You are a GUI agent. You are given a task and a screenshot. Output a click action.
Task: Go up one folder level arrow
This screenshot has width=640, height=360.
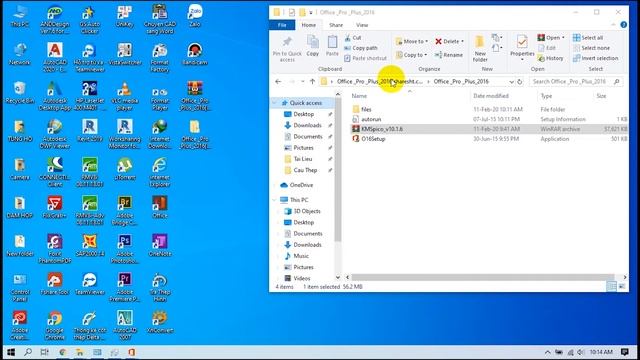[x=312, y=82]
